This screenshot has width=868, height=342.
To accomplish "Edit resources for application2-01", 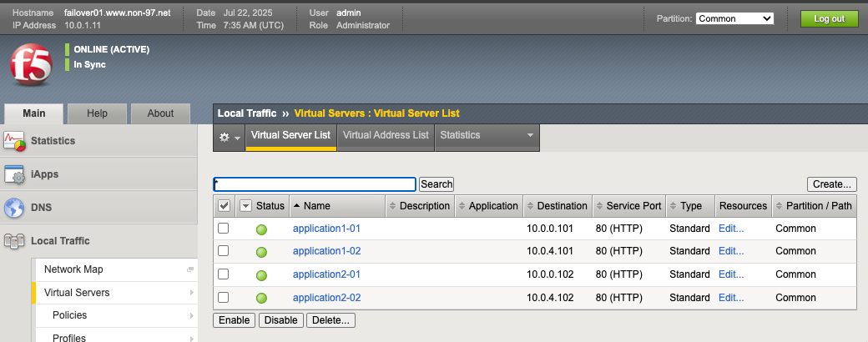I will (731, 274).
